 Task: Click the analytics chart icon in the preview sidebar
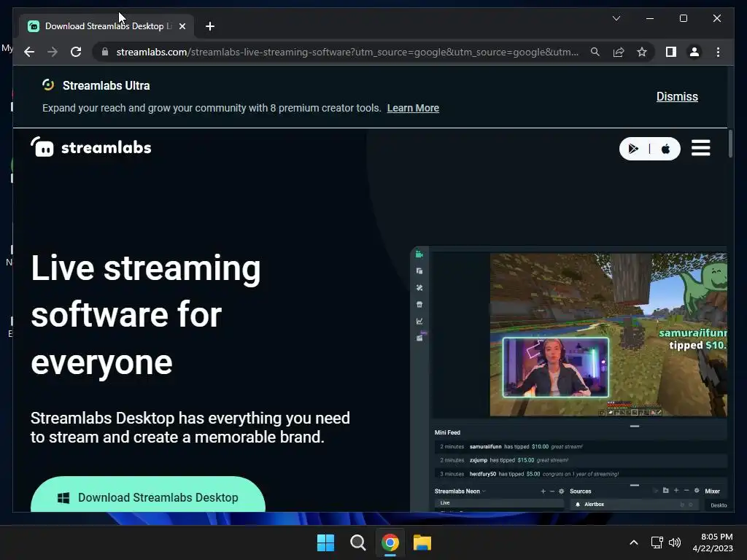point(419,321)
